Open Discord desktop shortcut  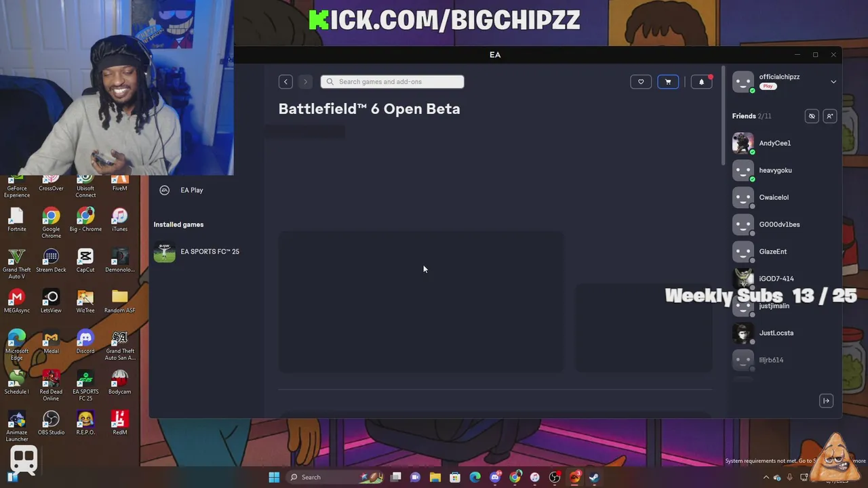(x=85, y=342)
